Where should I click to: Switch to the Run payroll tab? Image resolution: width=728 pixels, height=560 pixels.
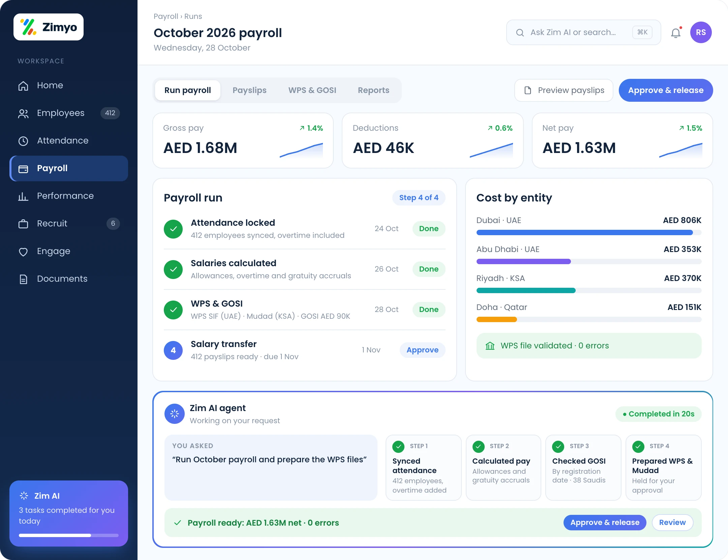[188, 90]
